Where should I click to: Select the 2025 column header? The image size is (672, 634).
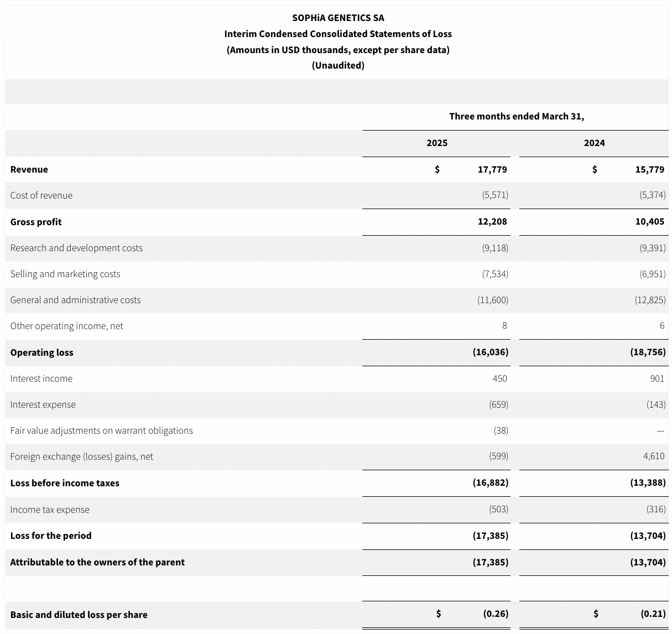(x=436, y=143)
